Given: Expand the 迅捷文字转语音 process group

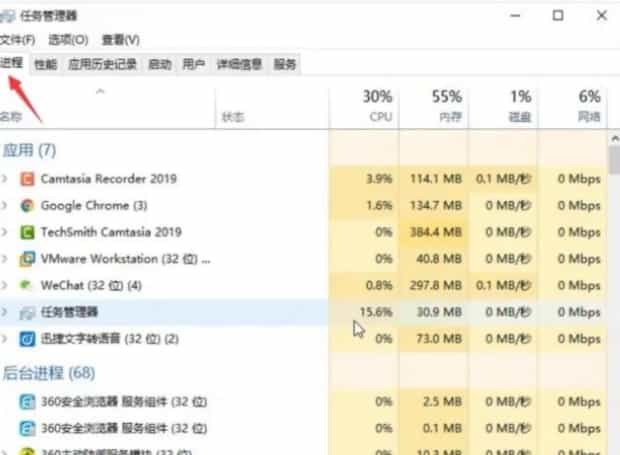Looking at the screenshot, I should [5, 339].
